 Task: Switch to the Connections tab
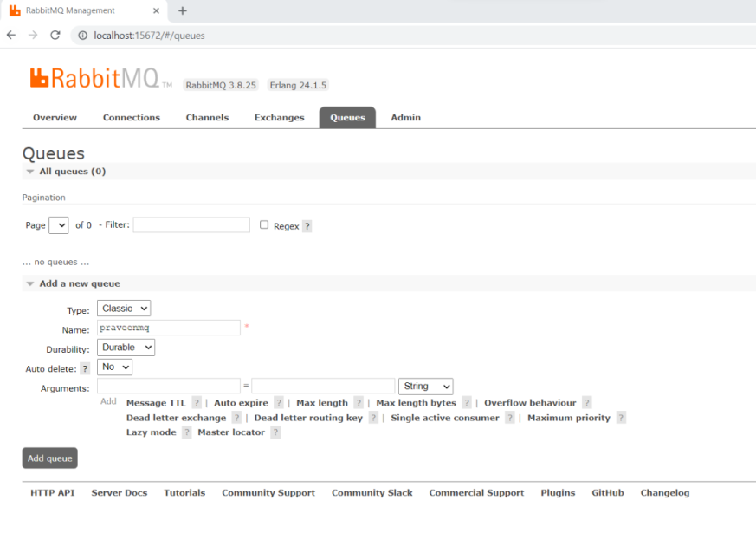click(x=131, y=117)
